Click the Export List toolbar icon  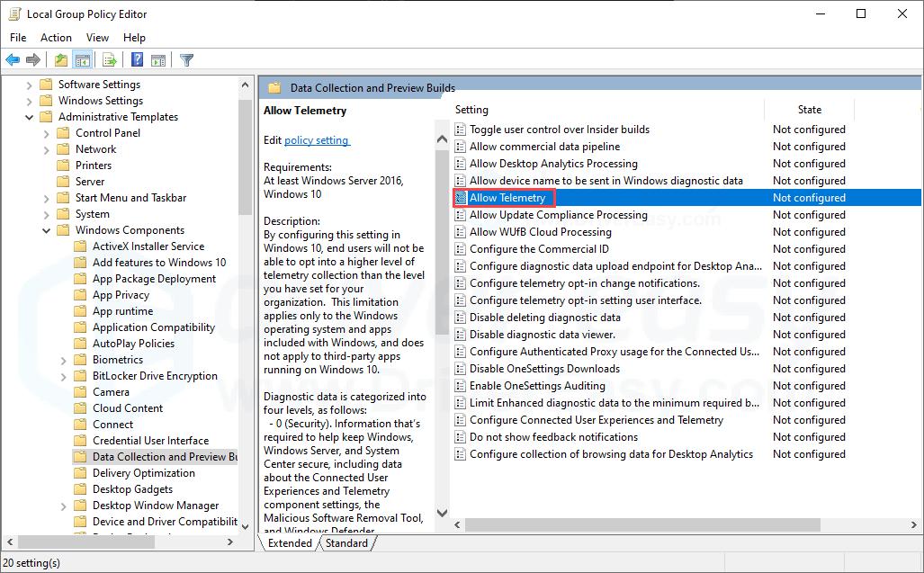tap(109, 60)
